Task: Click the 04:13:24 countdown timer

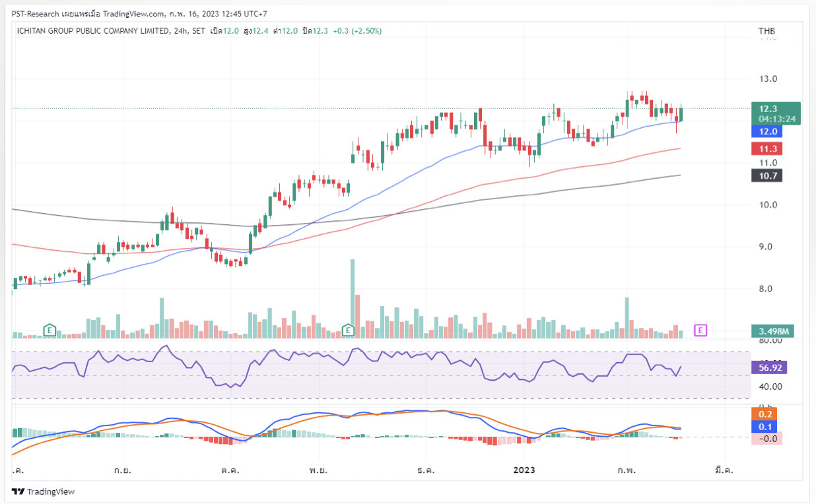Action: (776, 119)
